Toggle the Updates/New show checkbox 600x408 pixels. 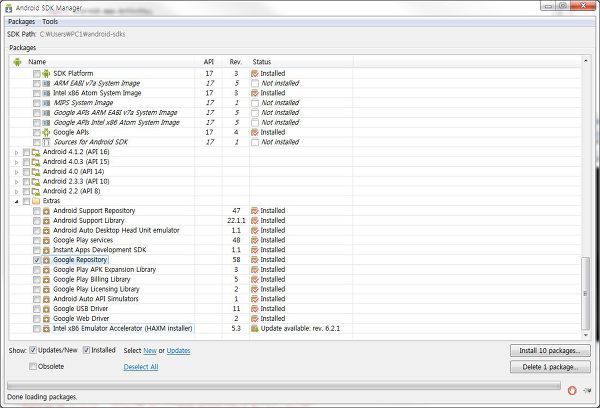(33, 350)
